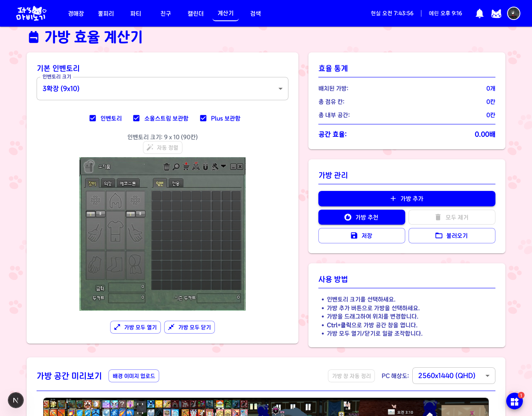The height and width of the screenshot is (416, 532).
Task: Click the 가방 창 자동 정리 button
Action: pyautogui.click(x=351, y=376)
